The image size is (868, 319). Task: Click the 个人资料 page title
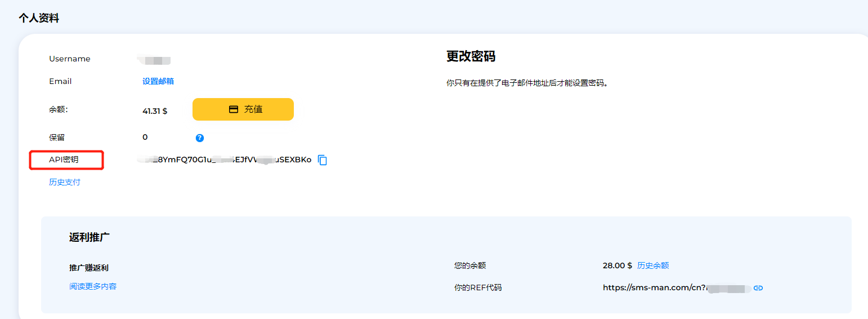39,18
